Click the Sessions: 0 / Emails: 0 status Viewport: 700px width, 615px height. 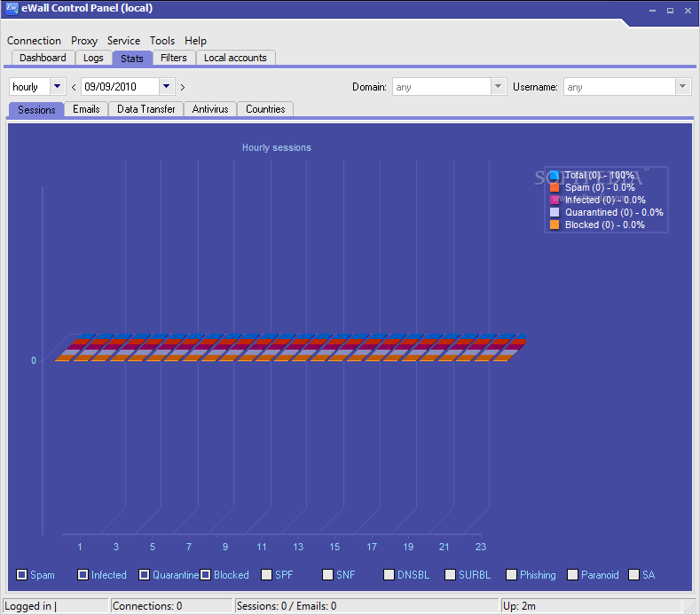click(366, 605)
